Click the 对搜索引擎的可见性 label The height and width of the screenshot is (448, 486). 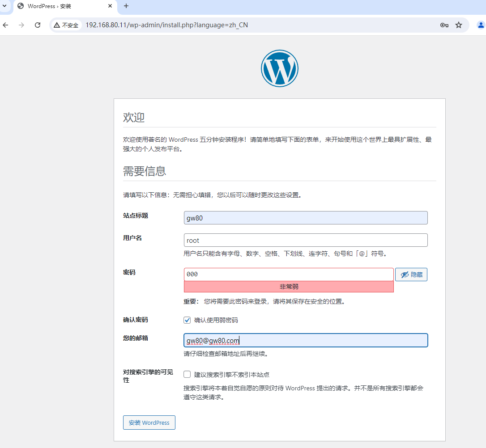(148, 376)
